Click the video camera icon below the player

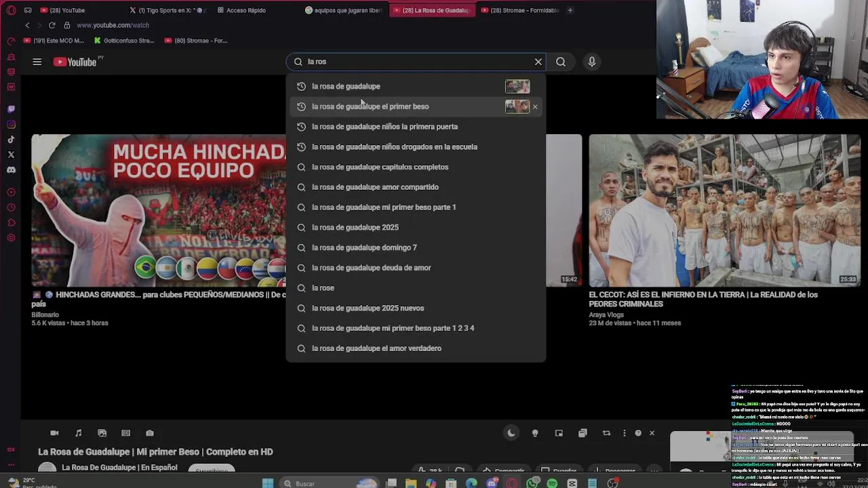pos(54,433)
